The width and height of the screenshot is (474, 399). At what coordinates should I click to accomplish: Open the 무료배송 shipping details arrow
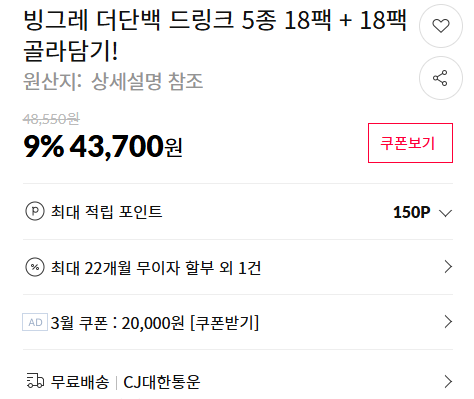pyautogui.click(x=448, y=381)
